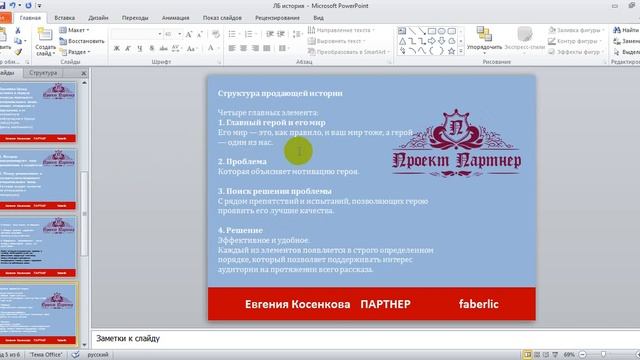Toggle Align Text Left

232,49
